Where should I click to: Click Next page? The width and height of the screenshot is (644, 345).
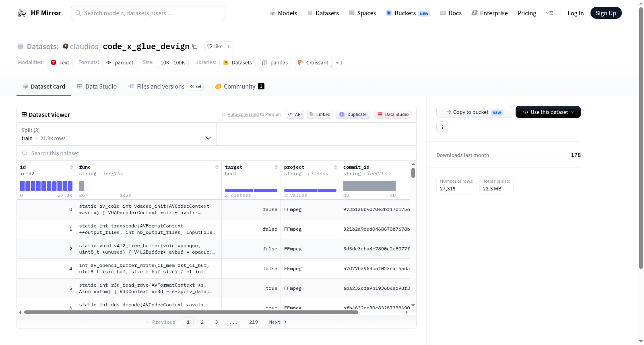(x=278, y=322)
